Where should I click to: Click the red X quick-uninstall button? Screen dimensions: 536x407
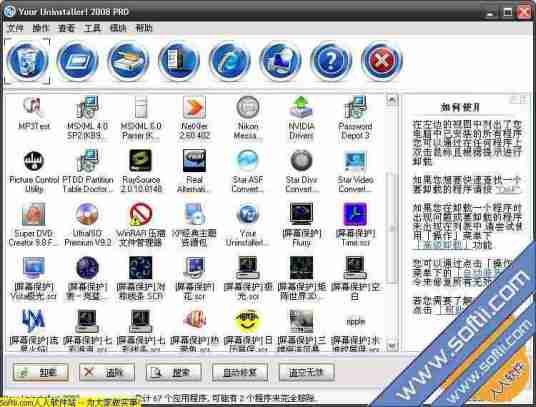coord(107,372)
